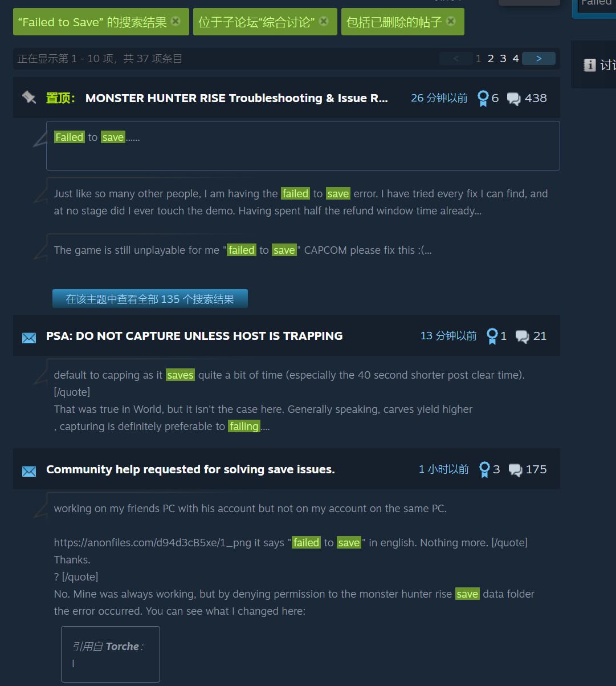616x686 pixels.
Task: Click the envelope icon for PSA thread
Action: click(x=29, y=338)
